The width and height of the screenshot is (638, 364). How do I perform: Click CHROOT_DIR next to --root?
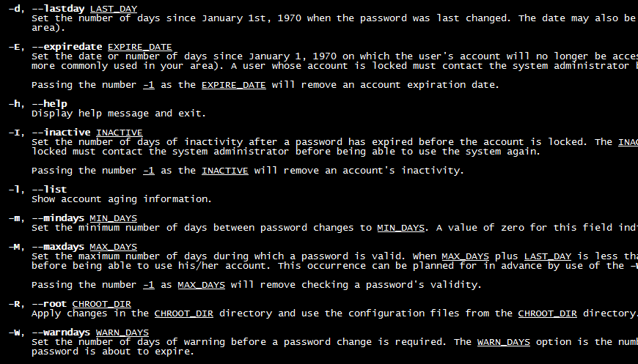point(102,304)
